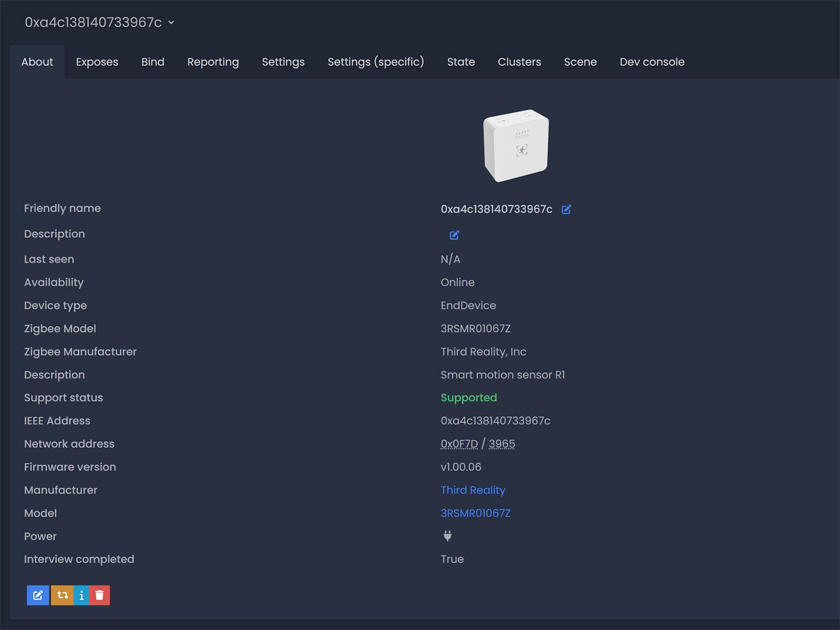Click the 0x0F7D network address hex value
This screenshot has width=840, height=630.
point(459,444)
